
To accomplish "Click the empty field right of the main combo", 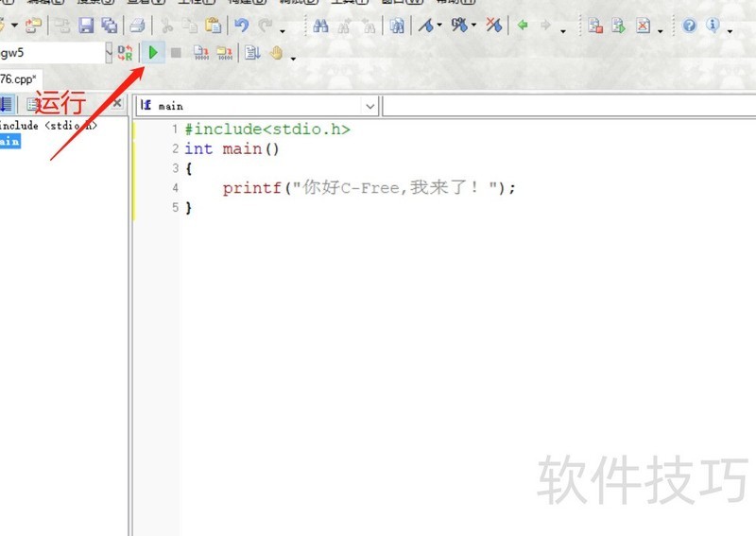I will (569, 106).
